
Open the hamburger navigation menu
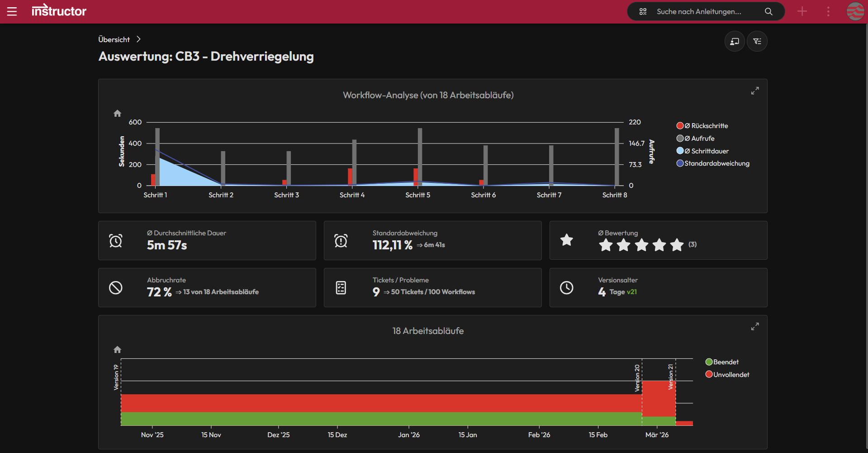click(12, 11)
